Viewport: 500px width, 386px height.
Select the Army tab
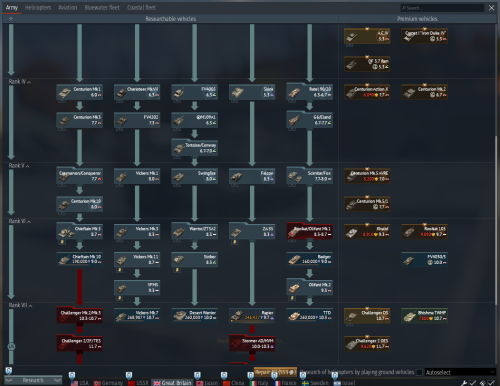click(12, 8)
